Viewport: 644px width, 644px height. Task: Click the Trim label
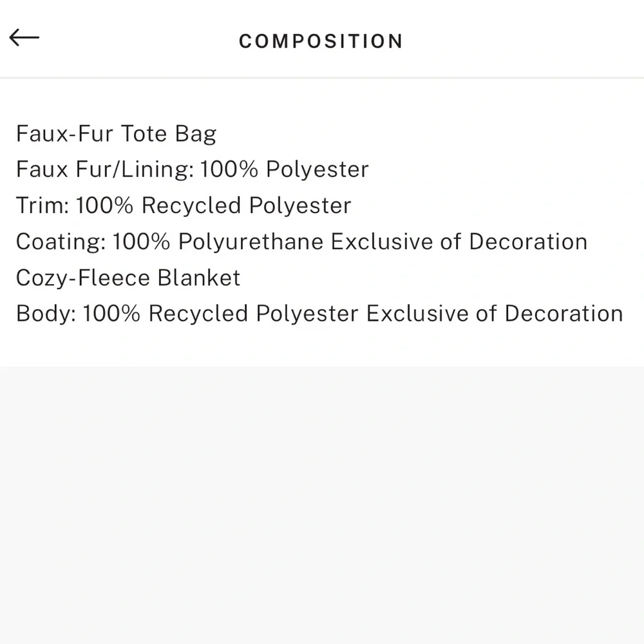pos(43,206)
